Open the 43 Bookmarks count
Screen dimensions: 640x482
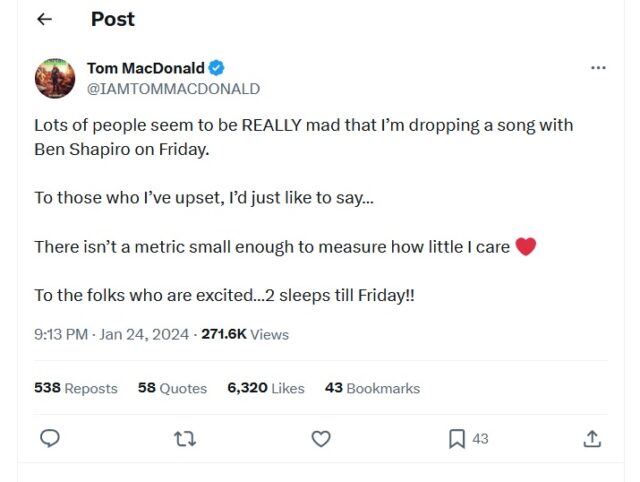pos(372,388)
